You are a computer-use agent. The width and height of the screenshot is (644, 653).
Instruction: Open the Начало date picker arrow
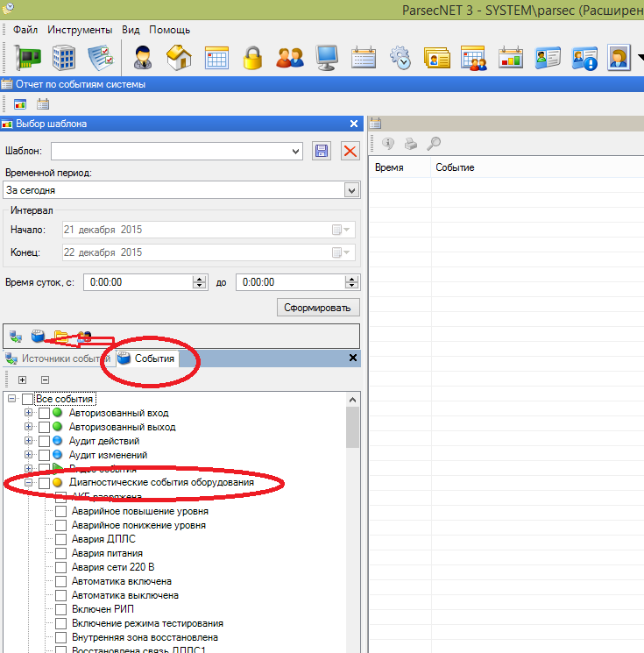tap(347, 230)
